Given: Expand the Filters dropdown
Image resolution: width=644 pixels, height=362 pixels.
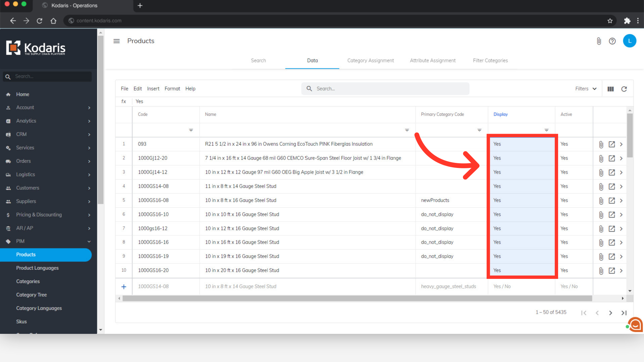Looking at the screenshot, I should pyautogui.click(x=586, y=89).
